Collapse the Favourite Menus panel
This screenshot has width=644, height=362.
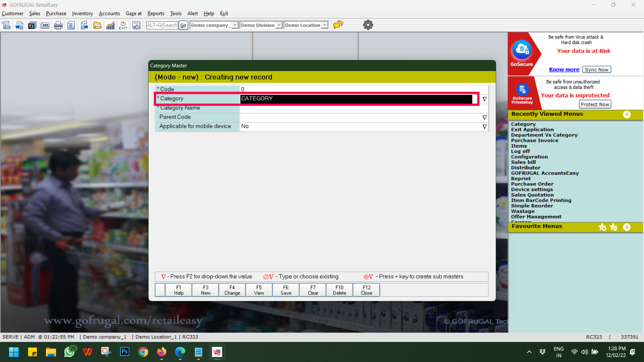(x=627, y=227)
